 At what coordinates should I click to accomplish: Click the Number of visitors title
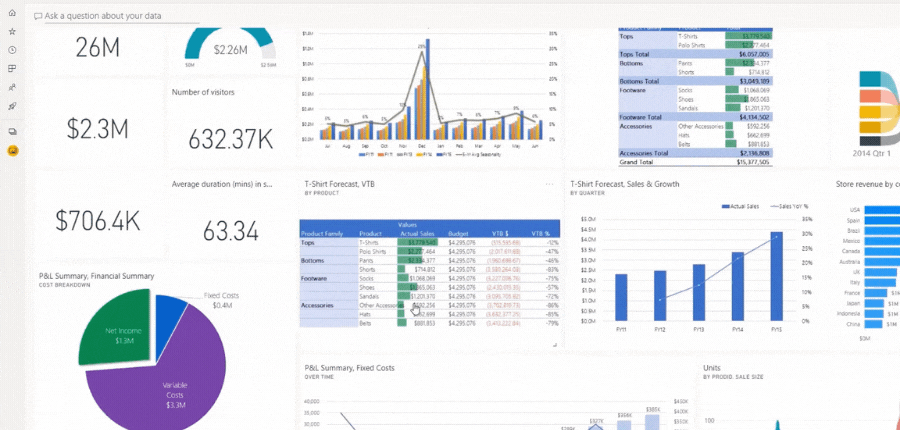click(x=203, y=92)
